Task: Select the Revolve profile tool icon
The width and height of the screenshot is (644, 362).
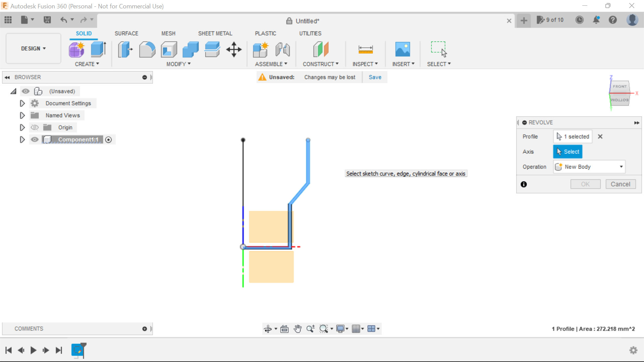Action: (558, 136)
